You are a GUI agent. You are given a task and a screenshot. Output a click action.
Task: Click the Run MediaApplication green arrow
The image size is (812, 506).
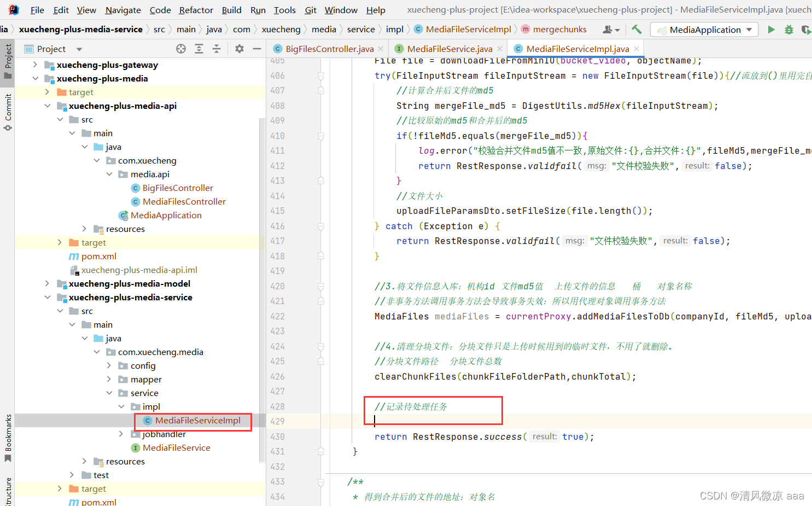tap(771, 30)
